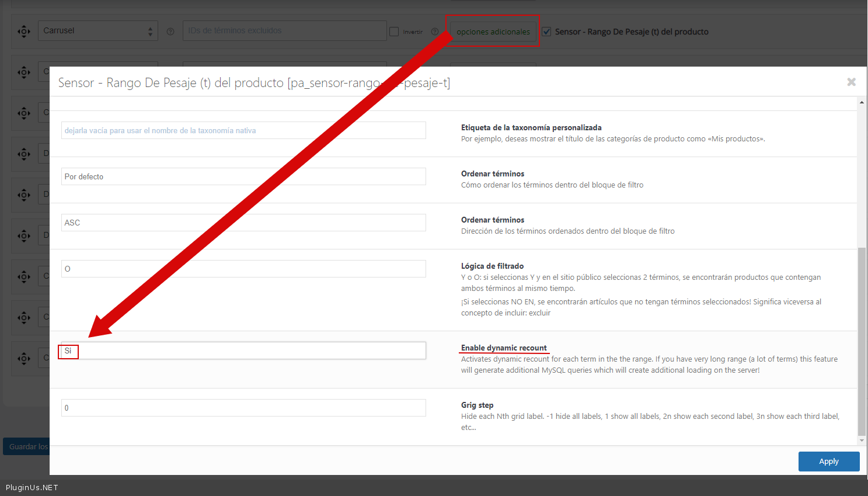Uncheck the Sensor - Rango De Pesaje checkbox
This screenshot has width=868, height=496.
point(546,32)
